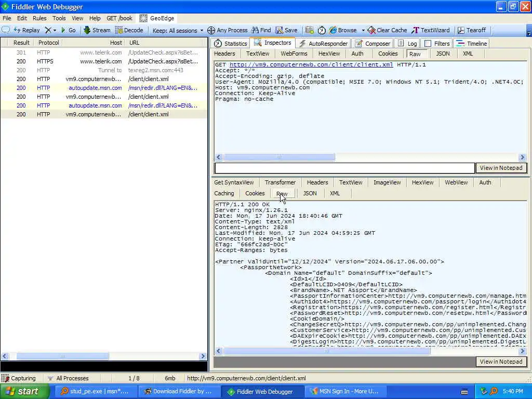Sort sessions by Protocol column header
532x399 pixels.
point(48,43)
